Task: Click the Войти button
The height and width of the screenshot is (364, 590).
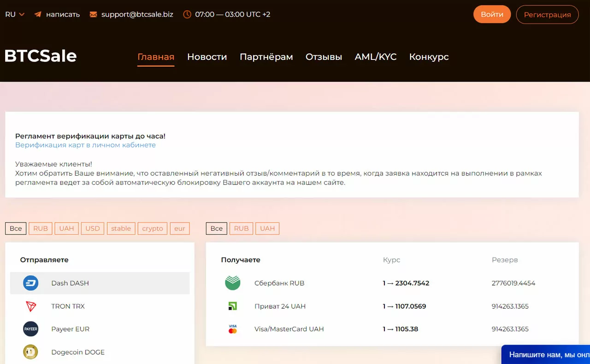Action: tap(492, 14)
